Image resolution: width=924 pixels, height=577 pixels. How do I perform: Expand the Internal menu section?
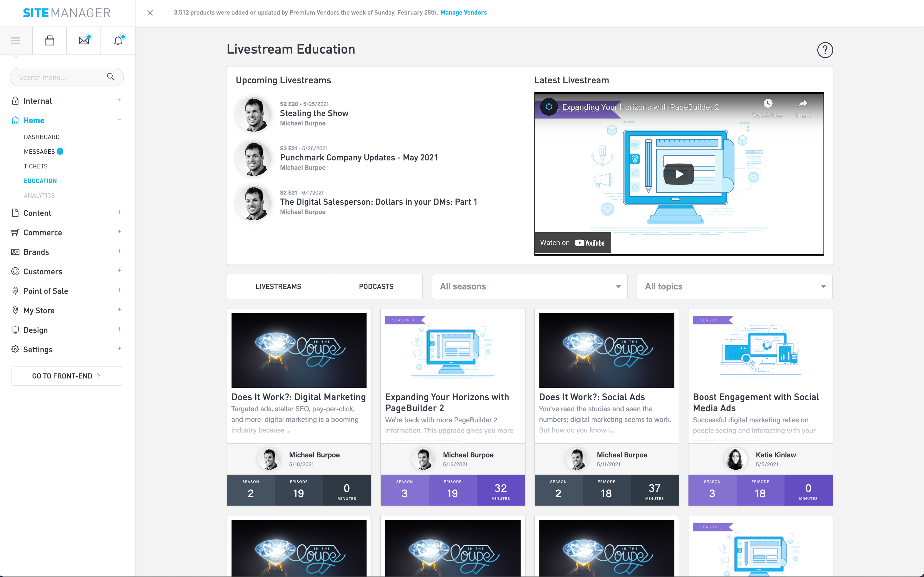[119, 100]
